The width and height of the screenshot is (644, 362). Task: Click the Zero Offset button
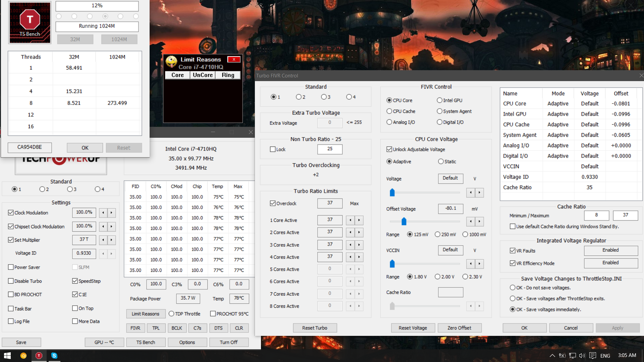(459, 328)
